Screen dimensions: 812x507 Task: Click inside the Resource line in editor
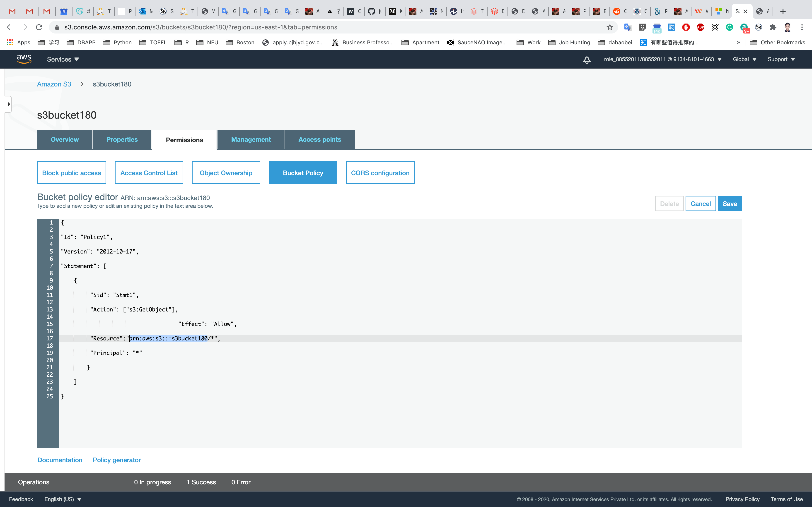point(268,338)
